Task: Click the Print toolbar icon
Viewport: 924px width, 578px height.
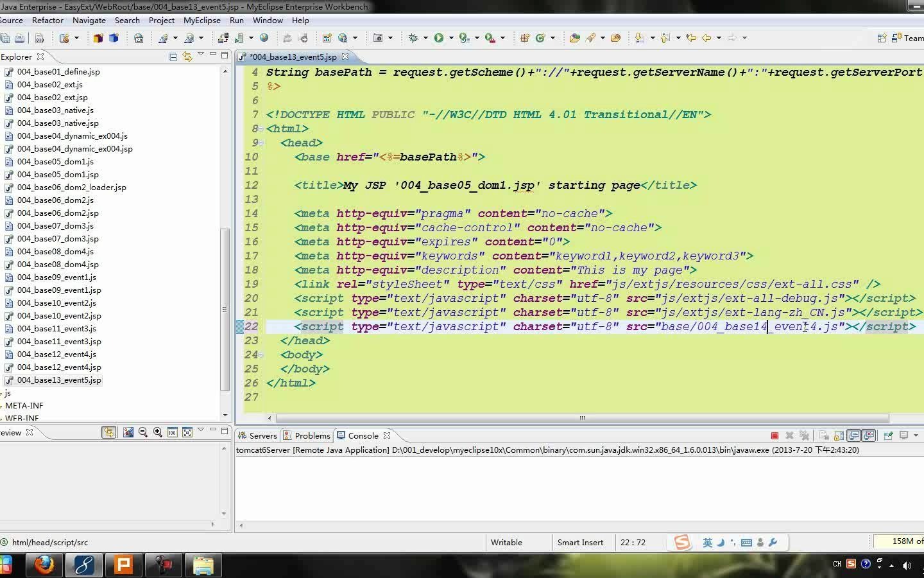Action: pos(20,38)
